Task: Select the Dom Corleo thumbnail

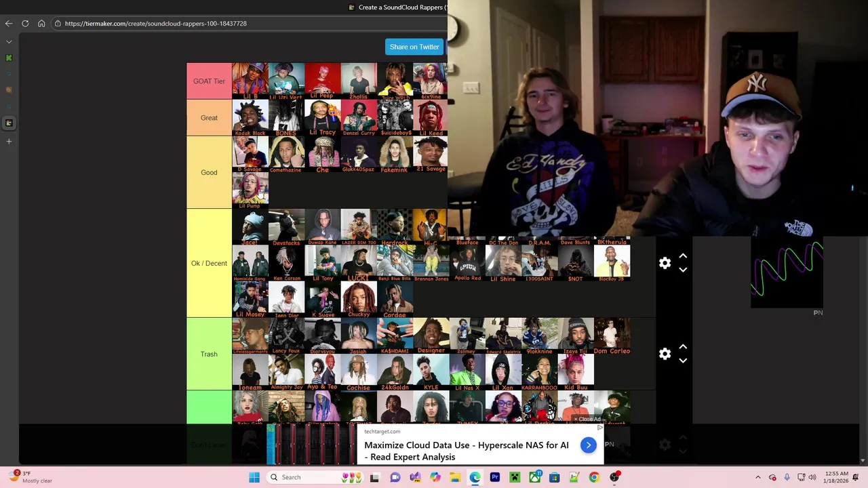Action: click(x=612, y=335)
